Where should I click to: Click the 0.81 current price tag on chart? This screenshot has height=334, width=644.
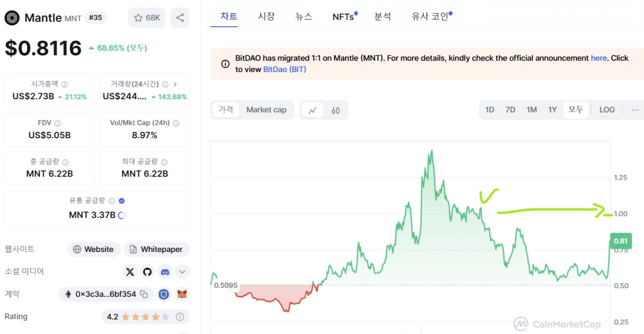coord(620,241)
